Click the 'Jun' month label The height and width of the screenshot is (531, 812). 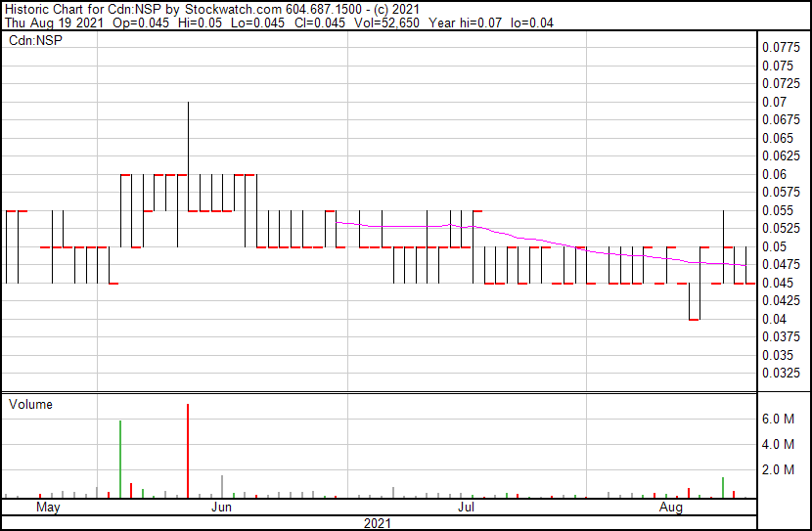point(222,508)
